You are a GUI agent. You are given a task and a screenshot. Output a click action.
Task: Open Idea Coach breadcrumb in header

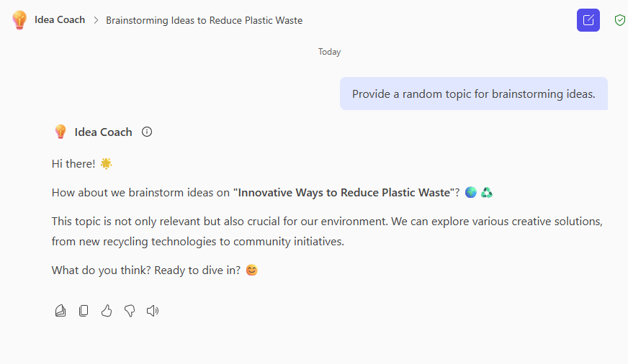point(60,20)
